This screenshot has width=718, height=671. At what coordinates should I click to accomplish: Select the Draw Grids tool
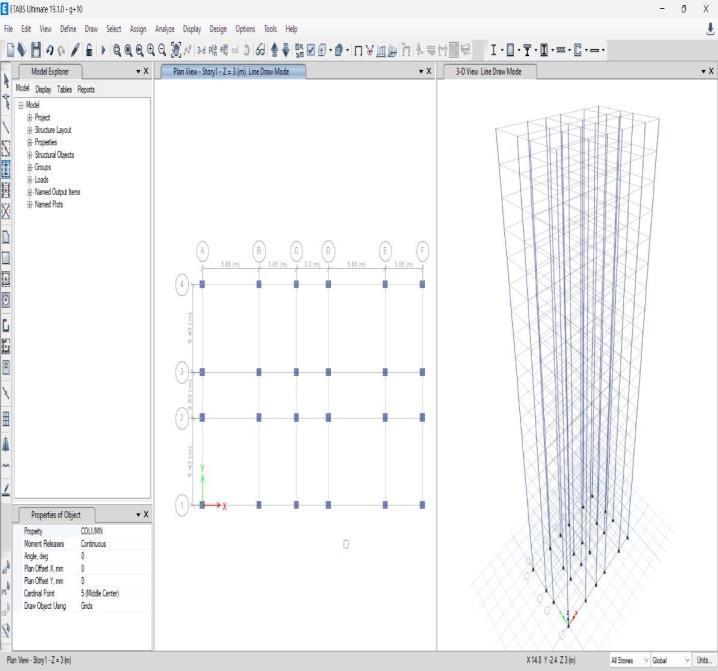(x=6, y=419)
